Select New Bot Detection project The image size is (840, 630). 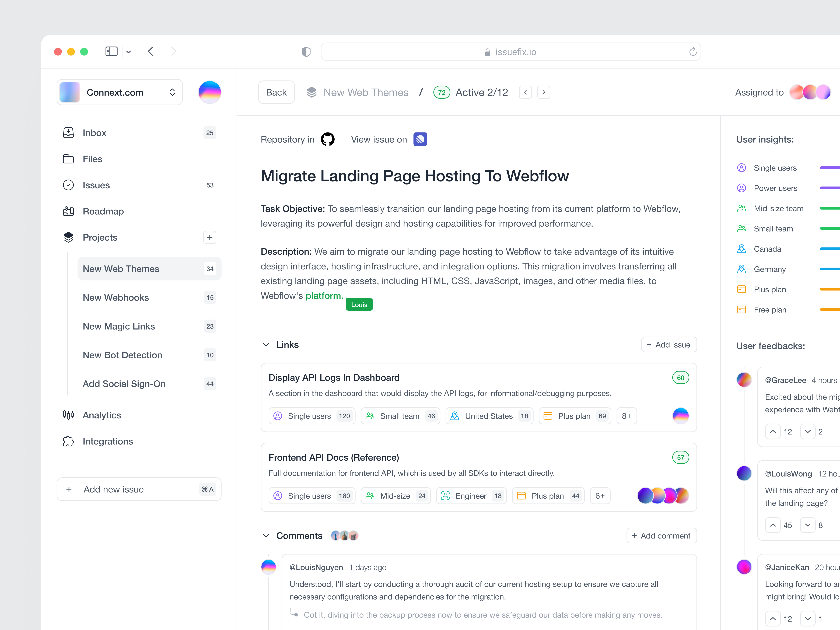149,355
